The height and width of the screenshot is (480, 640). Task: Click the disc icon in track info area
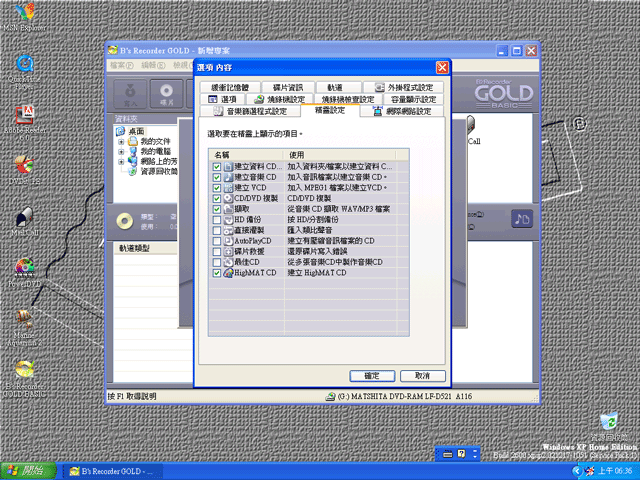(x=124, y=221)
